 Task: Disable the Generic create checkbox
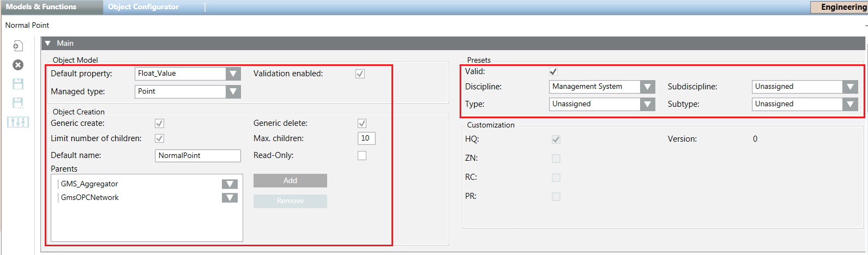pos(159,124)
